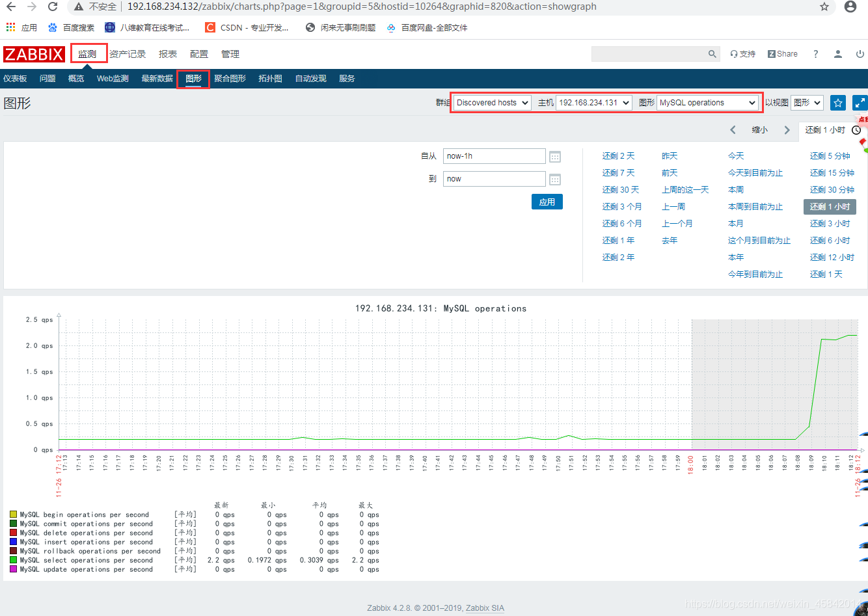
Task: Select the 本月 time range
Action: tap(736, 224)
